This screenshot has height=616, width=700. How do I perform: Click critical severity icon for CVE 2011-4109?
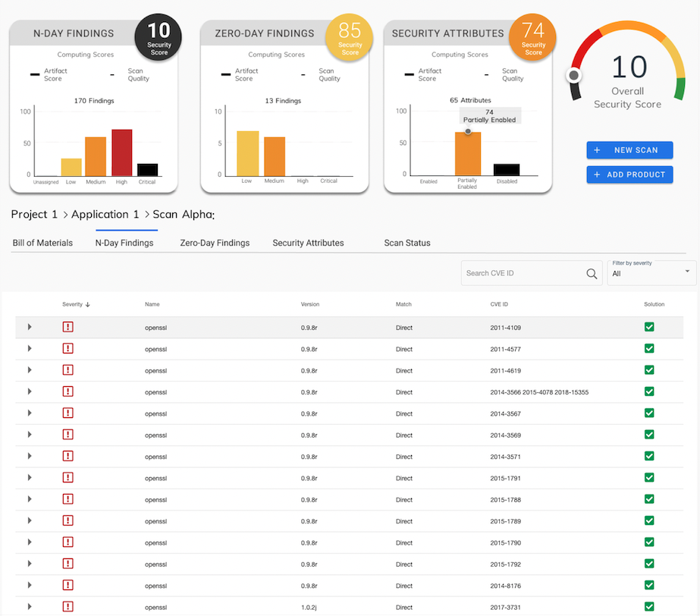point(67,327)
